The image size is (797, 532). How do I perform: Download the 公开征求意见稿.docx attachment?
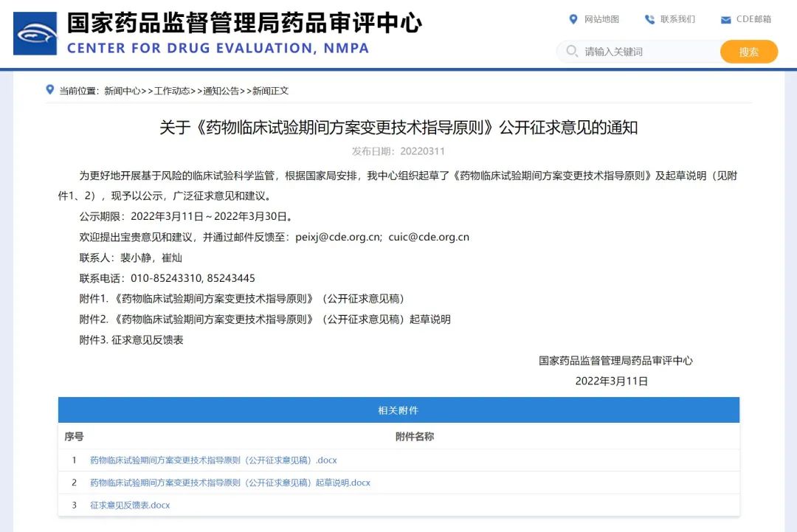point(213,460)
